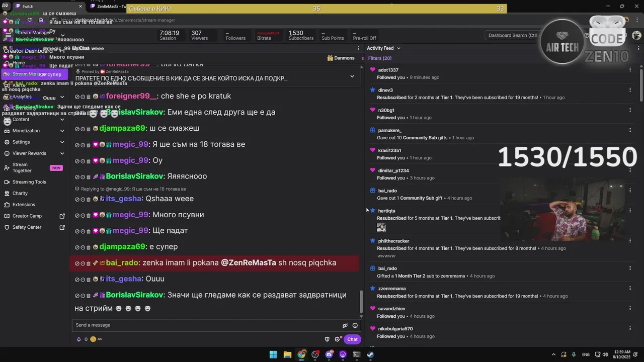644x362 pixels.
Task: Open BorislavSirakov's username on 'Яяяясnooo' message
Action: pyautogui.click(x=135, y=176)
